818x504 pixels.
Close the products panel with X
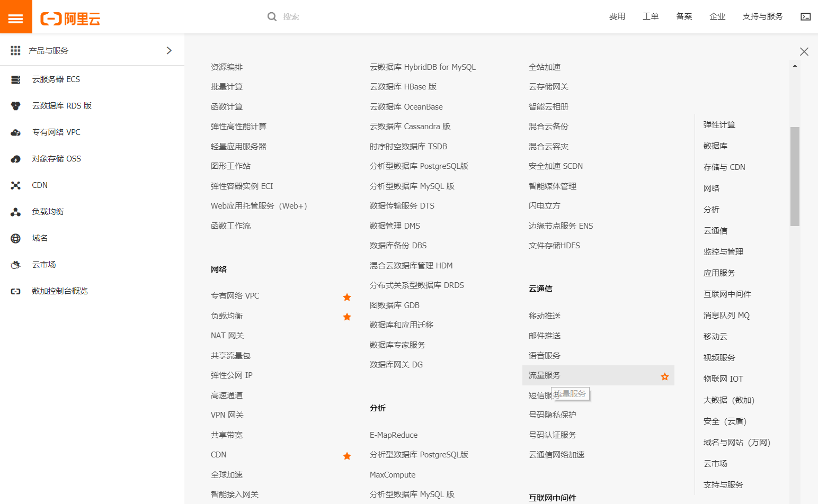click(x=804, y=51)
